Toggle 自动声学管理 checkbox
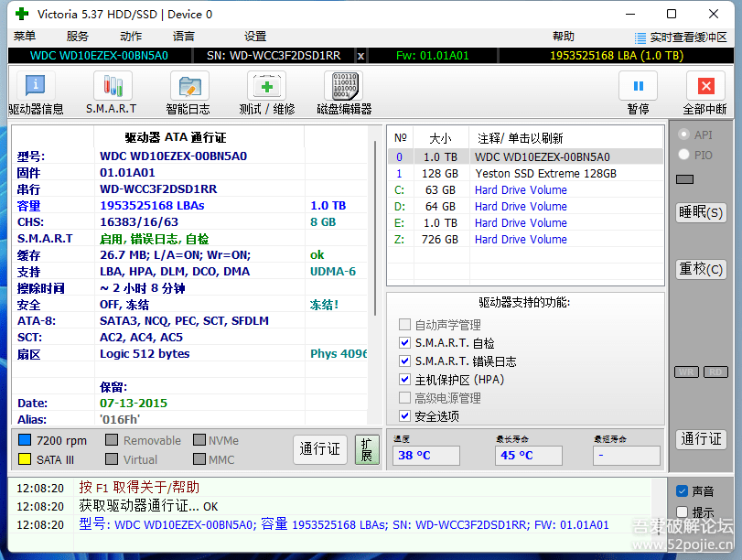Image resolution: width=742 pixels, height=560 pixels. click(x=404, y=325)
